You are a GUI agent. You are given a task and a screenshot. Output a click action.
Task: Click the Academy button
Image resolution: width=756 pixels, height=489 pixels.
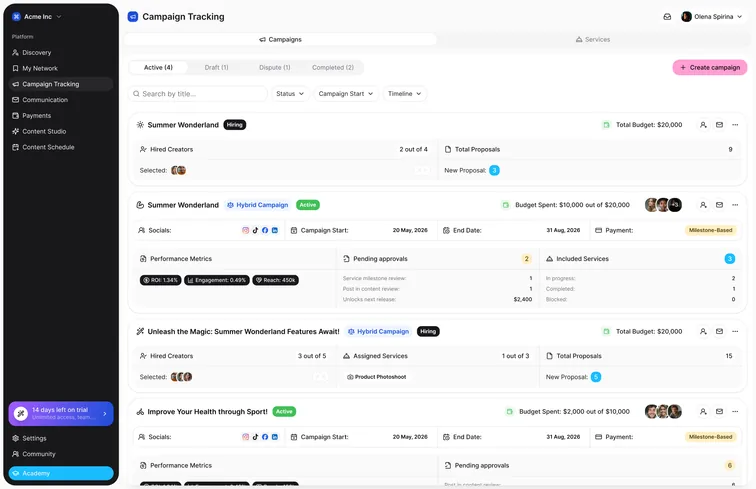pos(61,473)
